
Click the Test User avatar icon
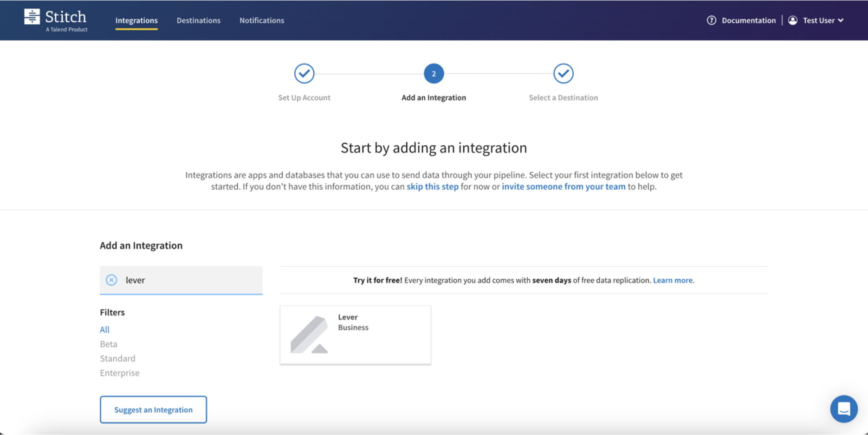point(793,20)
